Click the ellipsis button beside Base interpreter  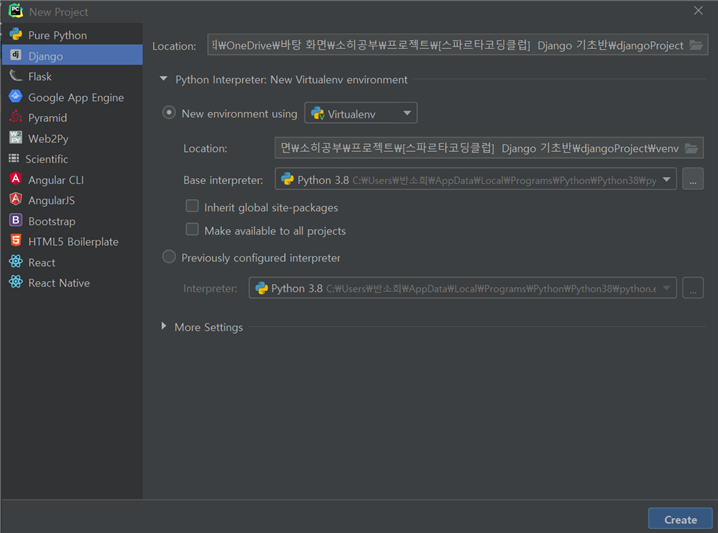coord(693,179)
